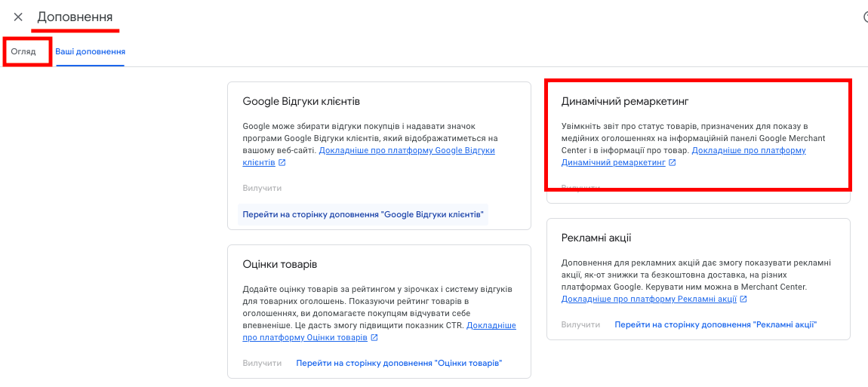
Task: Open Докладніше про платформу Динамічний ремаркетинг link
Action: 684,157
